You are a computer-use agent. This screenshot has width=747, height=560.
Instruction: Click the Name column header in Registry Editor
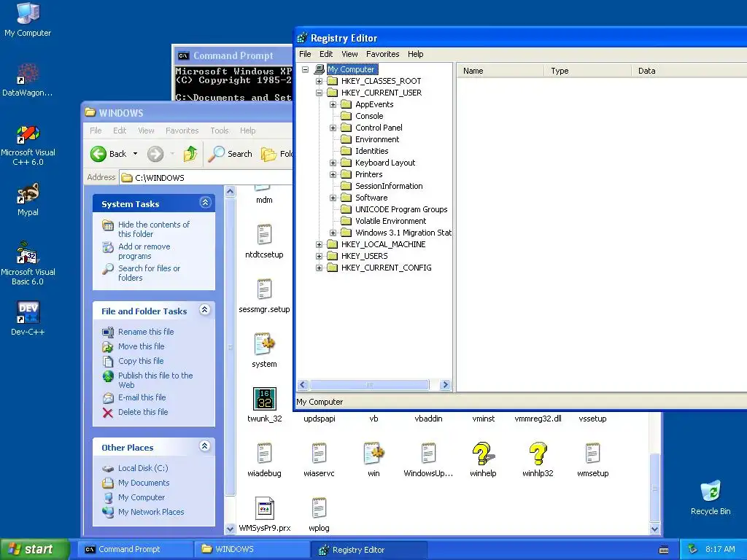point(500,71)
